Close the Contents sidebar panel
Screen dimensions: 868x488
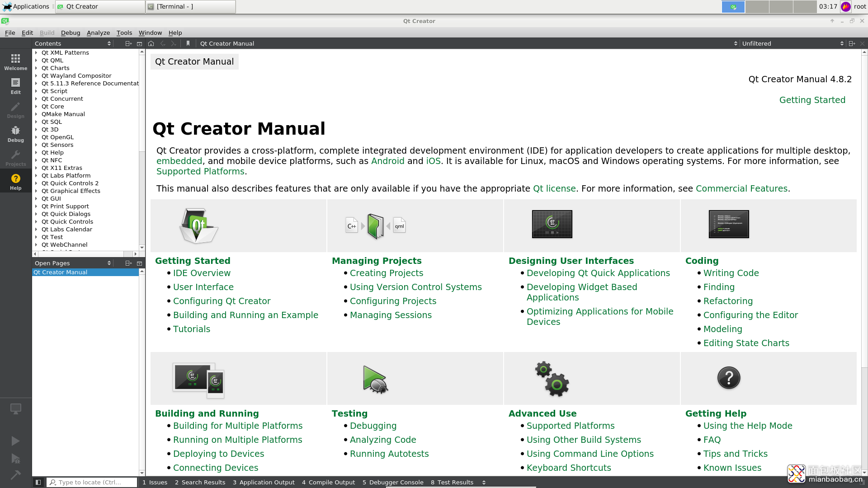pos(139,43)
